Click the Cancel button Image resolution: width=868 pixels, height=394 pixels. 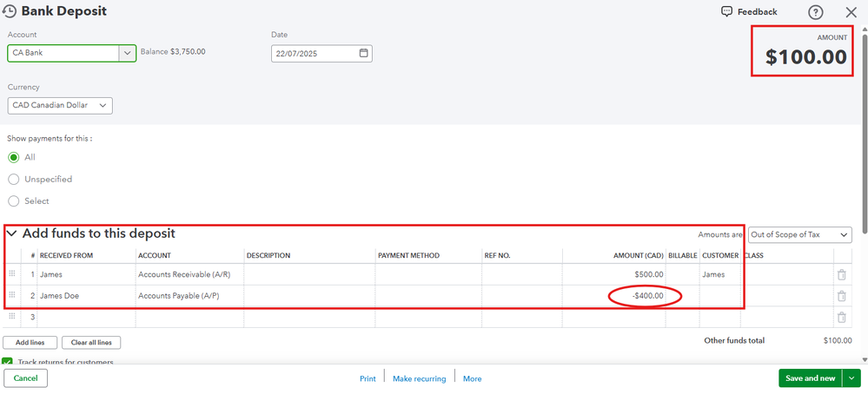point(25,378)
